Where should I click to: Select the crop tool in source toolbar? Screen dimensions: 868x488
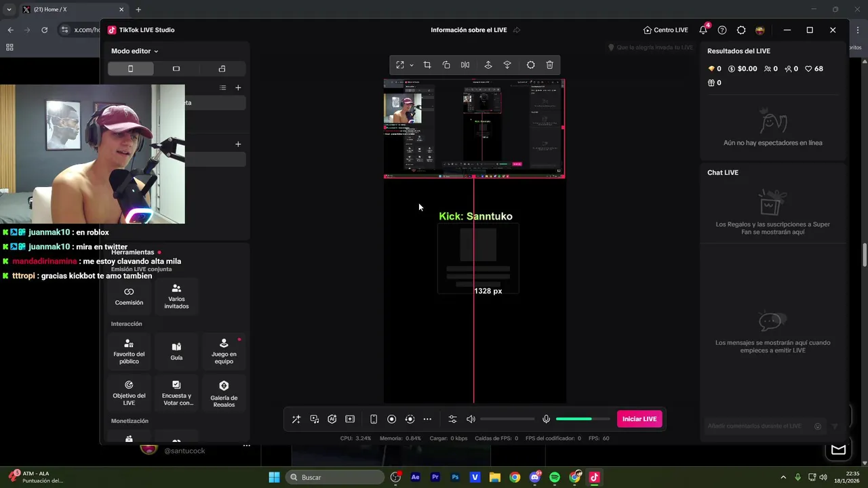tap(427, 65)
